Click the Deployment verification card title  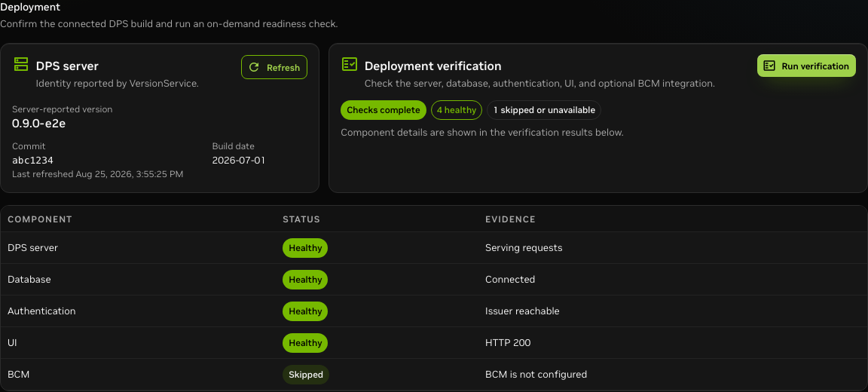433,66
